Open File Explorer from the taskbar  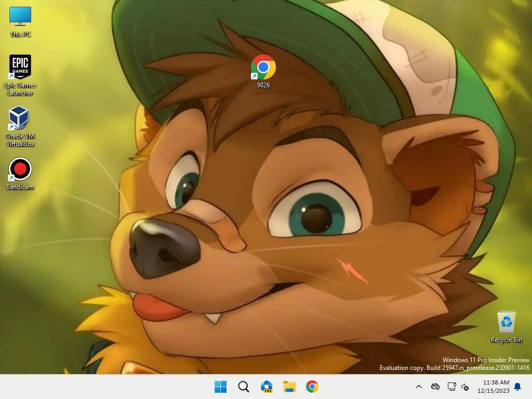pos(289,387)
